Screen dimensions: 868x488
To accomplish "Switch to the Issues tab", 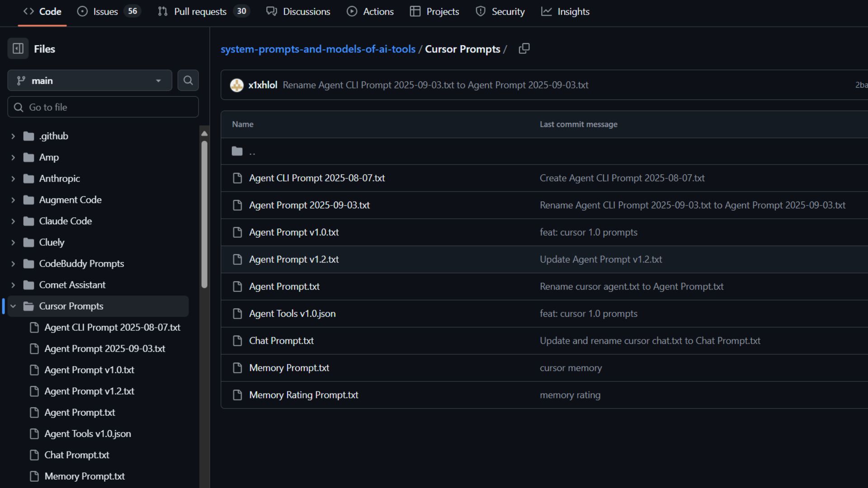I will [x=105, y=11].
